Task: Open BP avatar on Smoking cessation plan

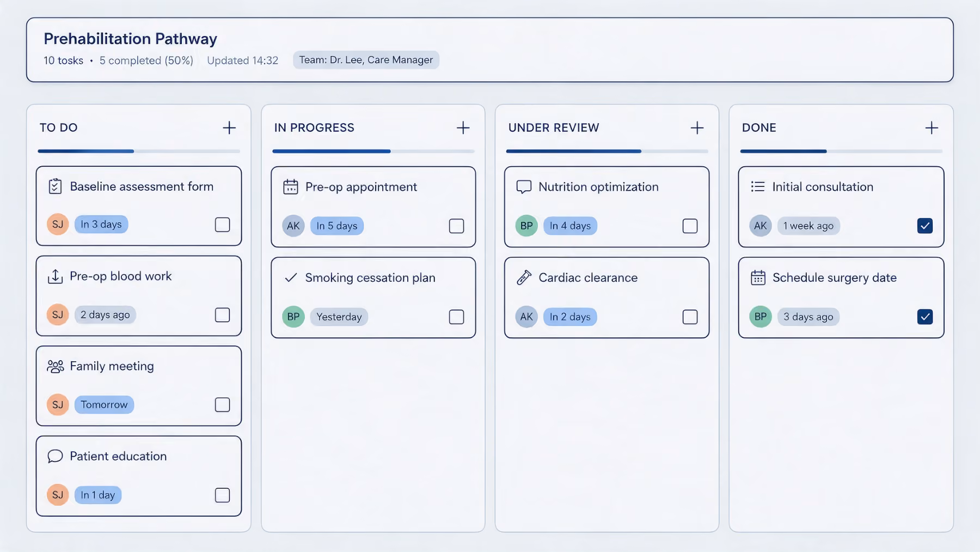Action: (293, 317)
